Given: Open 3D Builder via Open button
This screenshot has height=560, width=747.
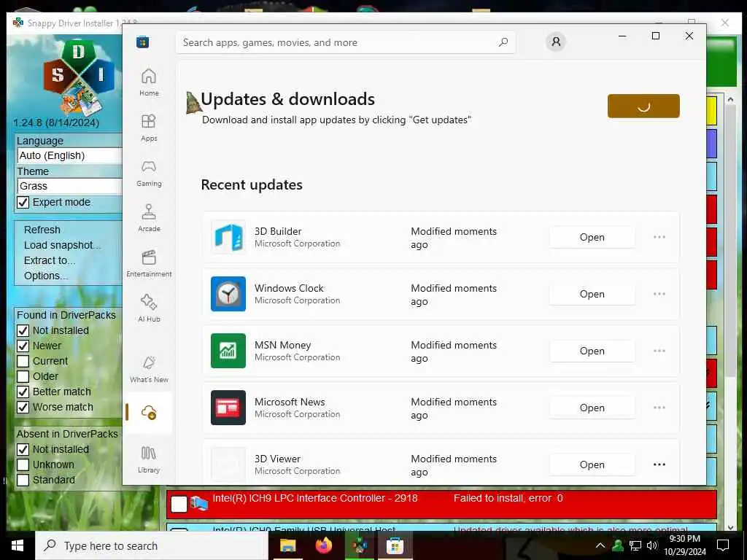Looking at the screenshot, I should pyautogui.click(x=592, y=237).
